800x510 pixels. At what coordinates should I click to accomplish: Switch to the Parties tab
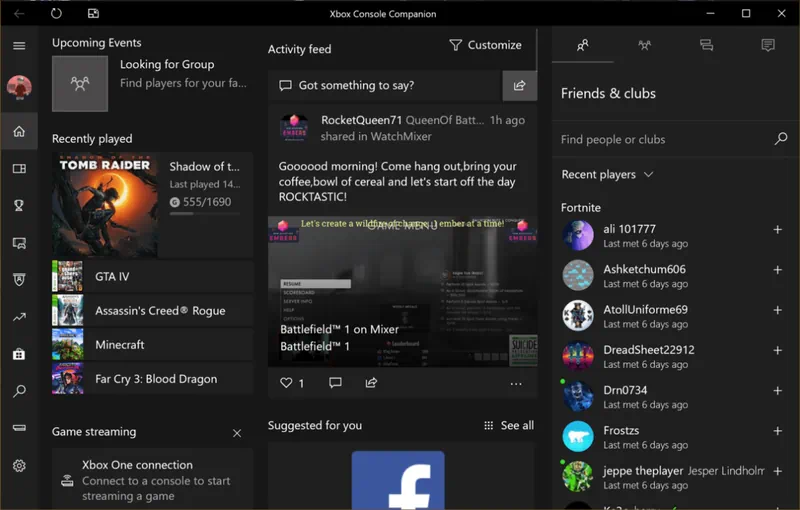pyautogui.click(x=644, y=45)
